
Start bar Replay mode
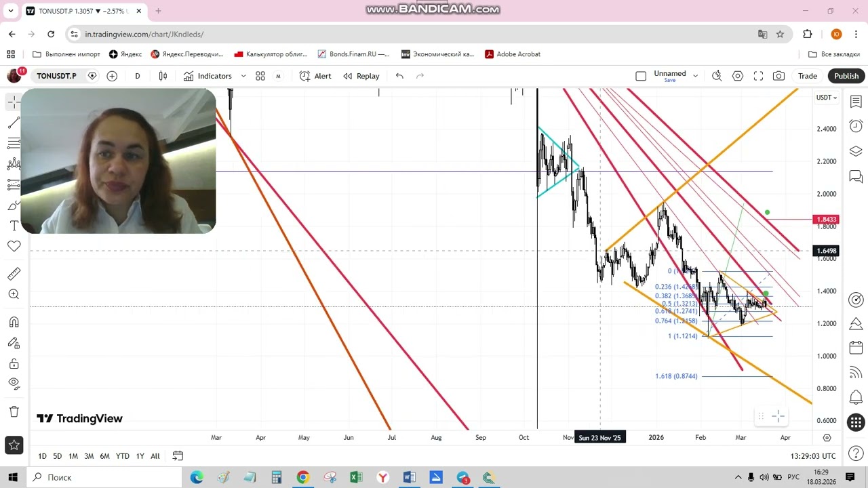pos(361,76)
